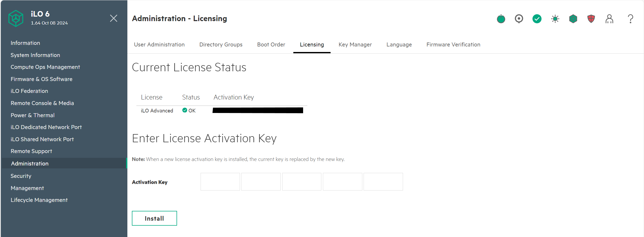Click the Status column header
This screenshot has width=644, height=237.
[191, 97]
